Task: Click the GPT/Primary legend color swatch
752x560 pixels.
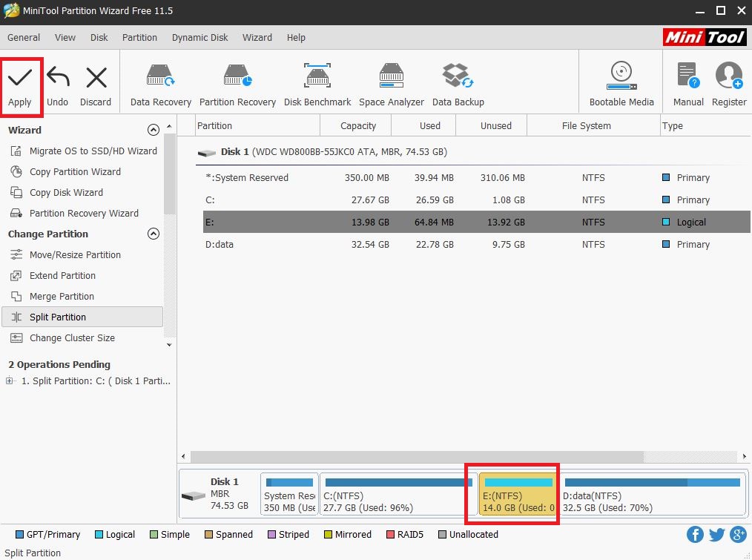Action: coord(20,535)
